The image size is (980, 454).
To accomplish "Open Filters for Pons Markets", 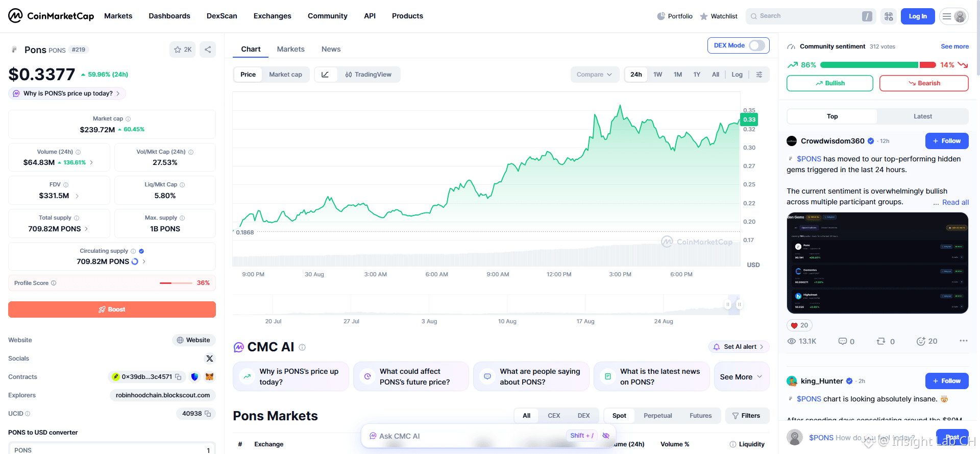I will click(747, 416).
